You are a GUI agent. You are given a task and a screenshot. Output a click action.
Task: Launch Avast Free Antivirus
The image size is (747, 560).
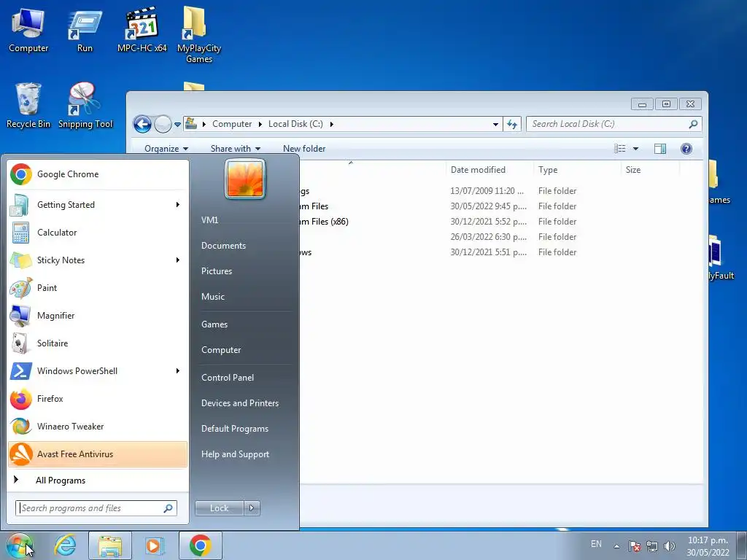coord(98,454)
